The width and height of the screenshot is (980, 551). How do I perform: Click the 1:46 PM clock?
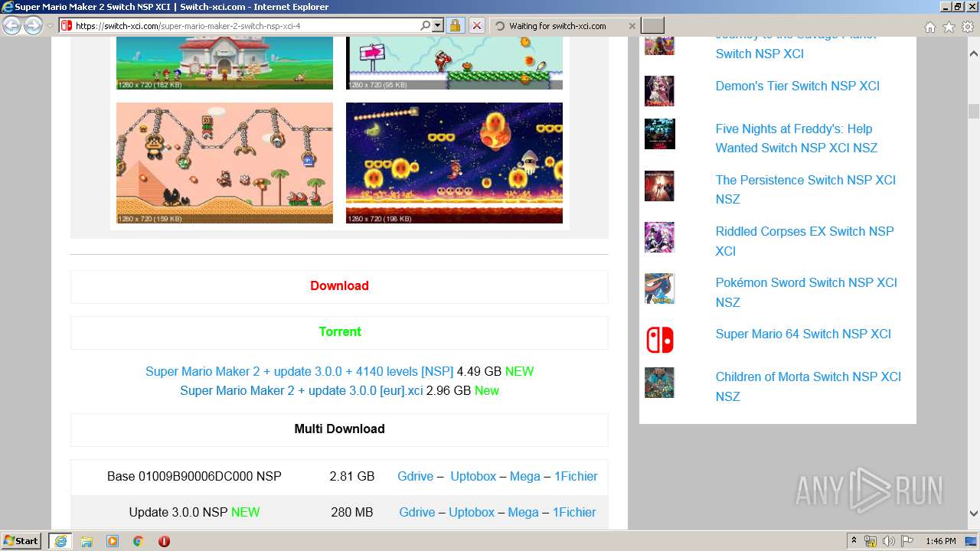(x=940, y=541)
